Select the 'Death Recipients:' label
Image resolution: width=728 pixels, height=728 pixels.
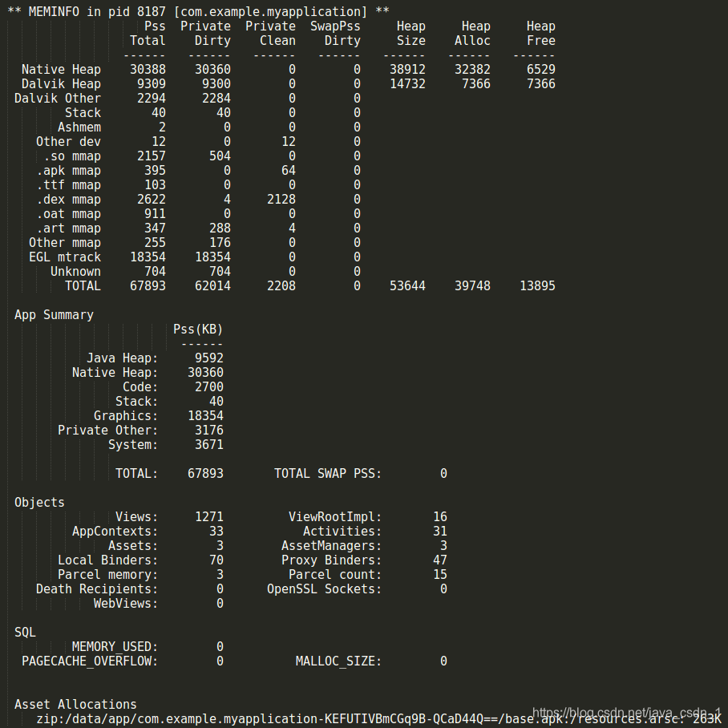coord(97,589)
